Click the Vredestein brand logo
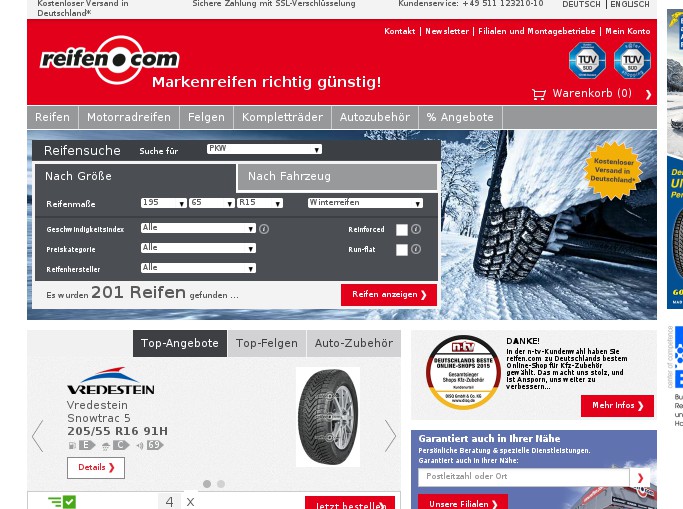The width and height of the screenshot is (683, 509). (111, 381)
